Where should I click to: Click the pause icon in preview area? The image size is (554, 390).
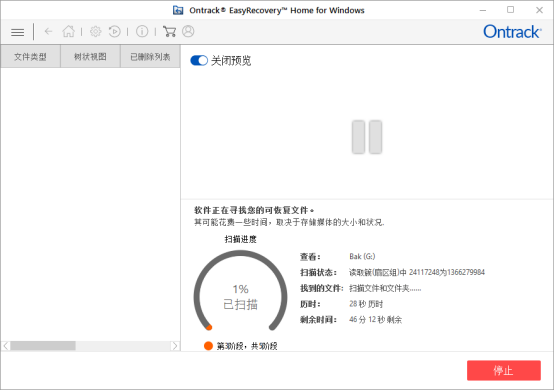point(367,137)
